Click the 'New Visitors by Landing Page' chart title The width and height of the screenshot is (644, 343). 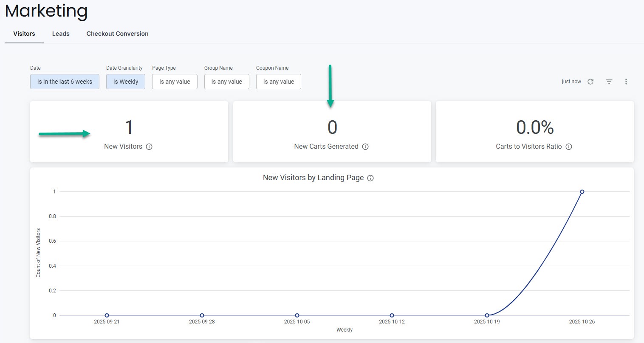click(x=314, y=178)
